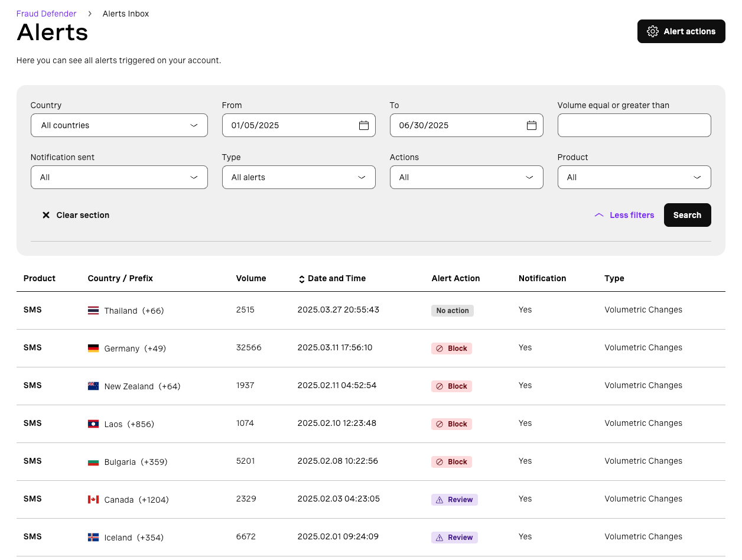The image size is (742, 560).
Task: Open the Product filter dropdown
Action: coord(634,177)
